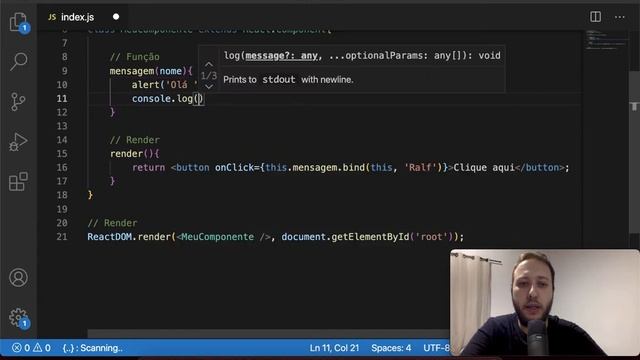This screenshot has height=360, width=640.
Task: Click line number 16 in gutter
Action: coord(62,167)
